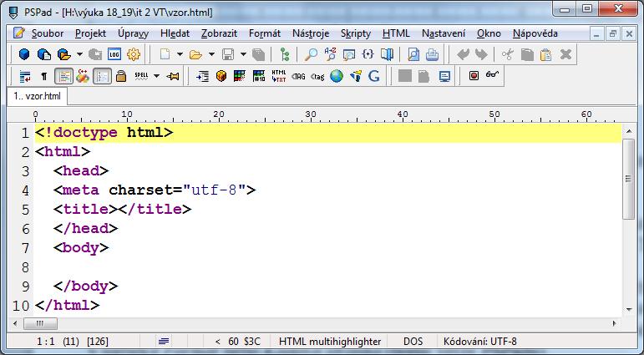Click the vertical scrollbar thumb
The image size is (644, 355).
(x=628, y=179)
